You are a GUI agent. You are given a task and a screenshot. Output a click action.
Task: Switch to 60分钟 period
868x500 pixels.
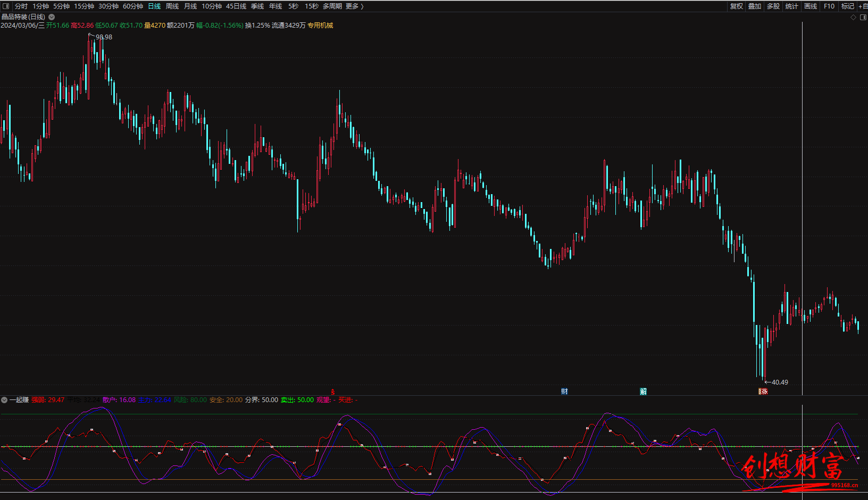(x=133, y=6)
